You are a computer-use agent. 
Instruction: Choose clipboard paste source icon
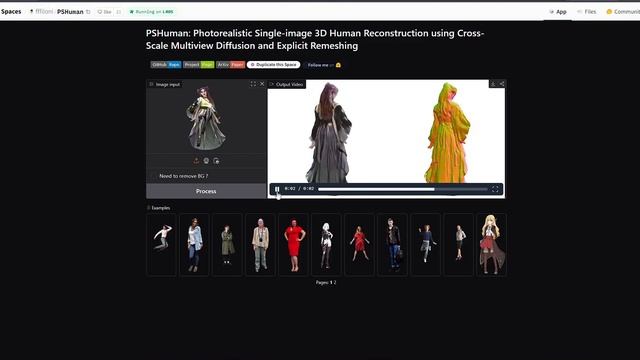coord(216,161)
